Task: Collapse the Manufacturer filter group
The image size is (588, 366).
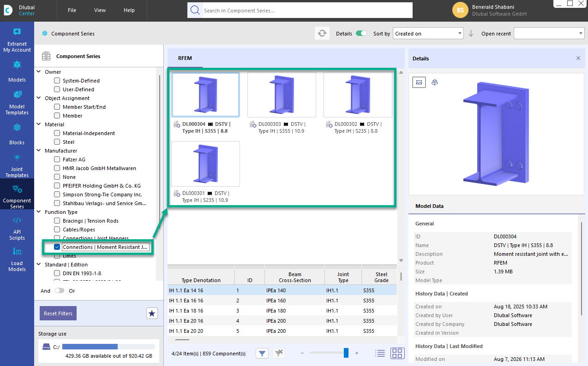Action: pos(39,151)
